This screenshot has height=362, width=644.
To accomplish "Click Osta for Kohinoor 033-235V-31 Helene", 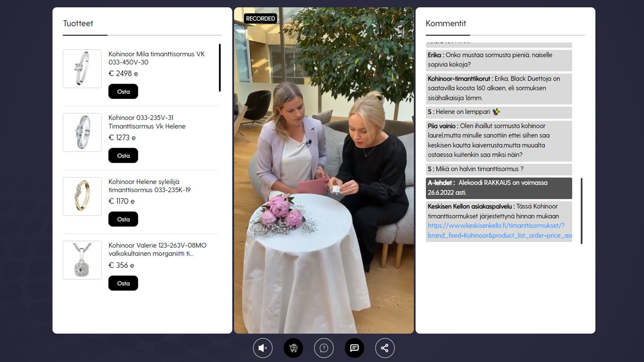I will [123, 155].
